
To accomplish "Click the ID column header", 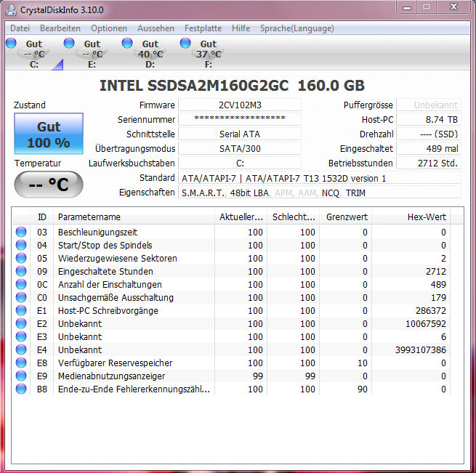I will coord(42,217).
